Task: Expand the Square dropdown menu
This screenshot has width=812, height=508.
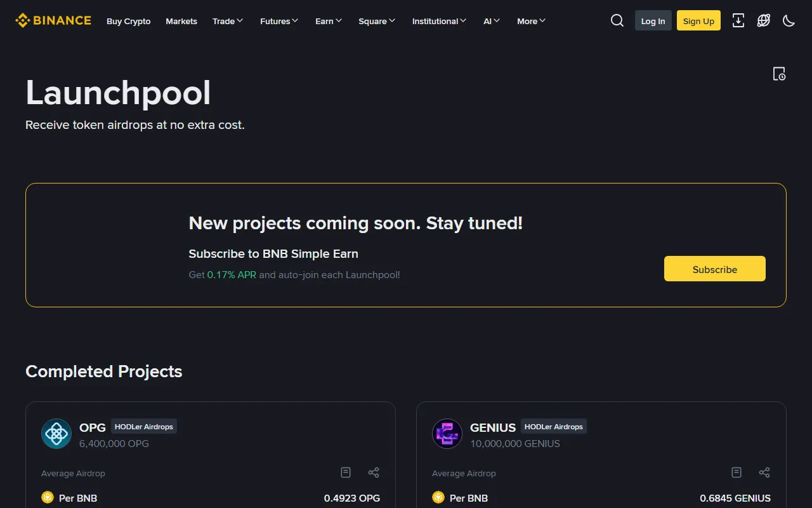Action: point(377,21)
